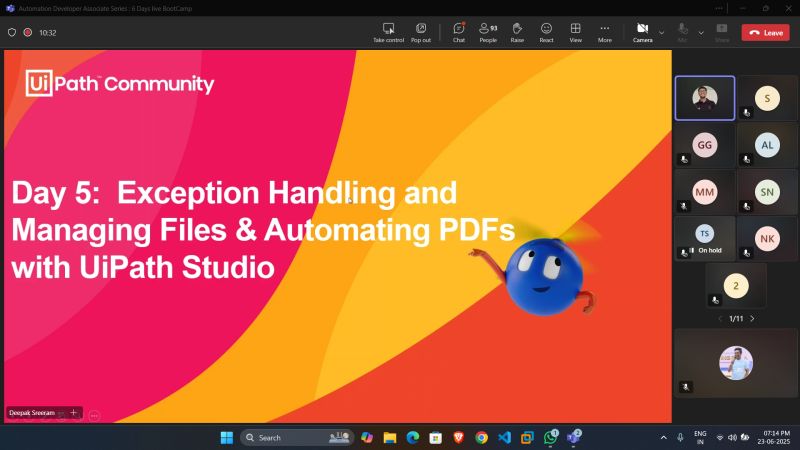
Task: Click the taskbar Search box
Action: 297,438
